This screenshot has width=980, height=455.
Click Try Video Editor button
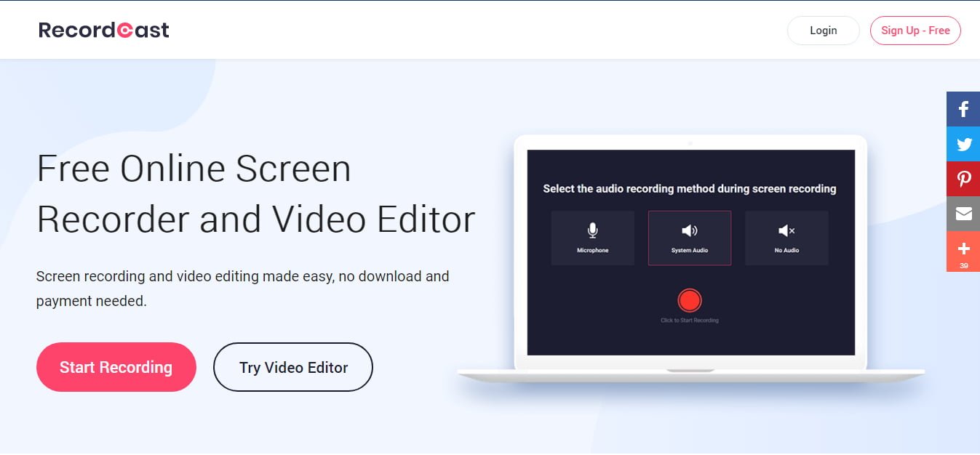[x=293, y=367]
